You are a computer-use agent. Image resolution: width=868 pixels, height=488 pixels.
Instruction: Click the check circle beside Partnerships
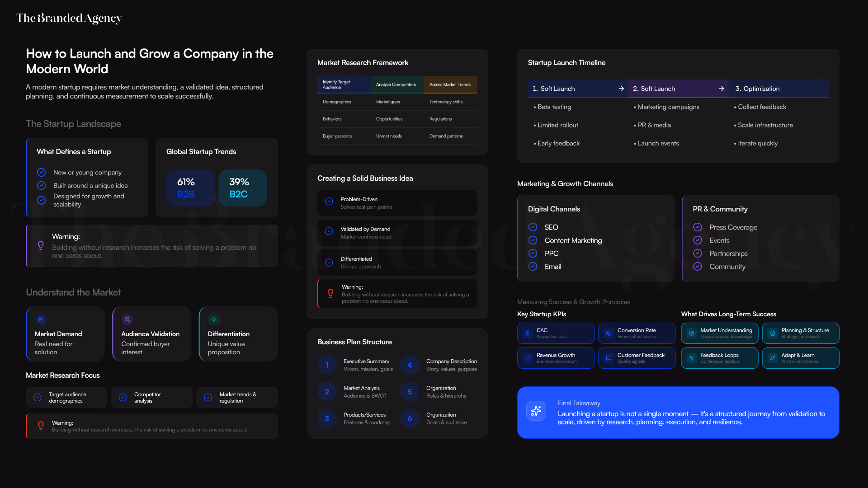698,253
